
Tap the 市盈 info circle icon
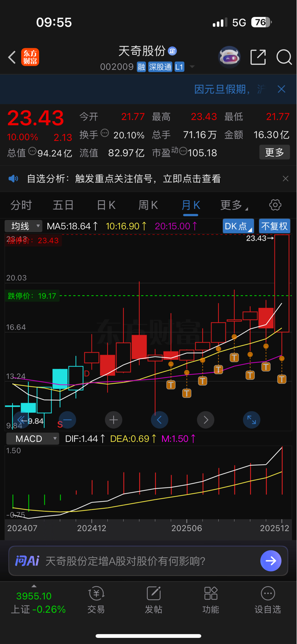point(183,151)
